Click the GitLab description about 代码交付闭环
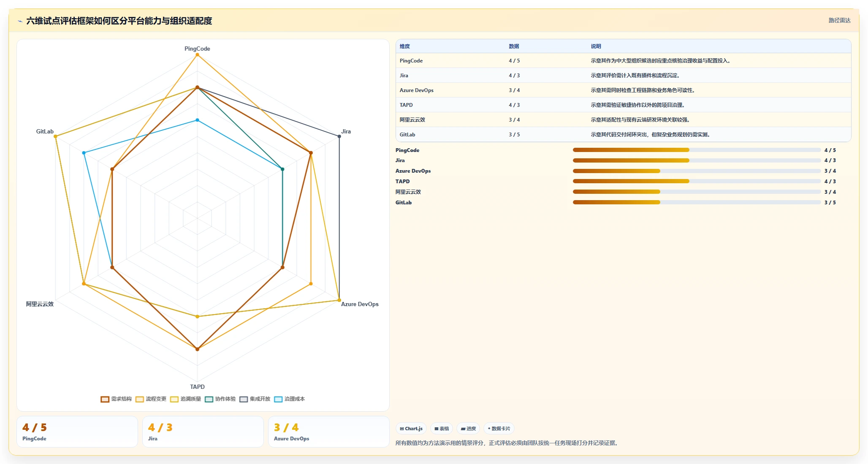Viewport: 868px width, 464px height. pos(650,135)
